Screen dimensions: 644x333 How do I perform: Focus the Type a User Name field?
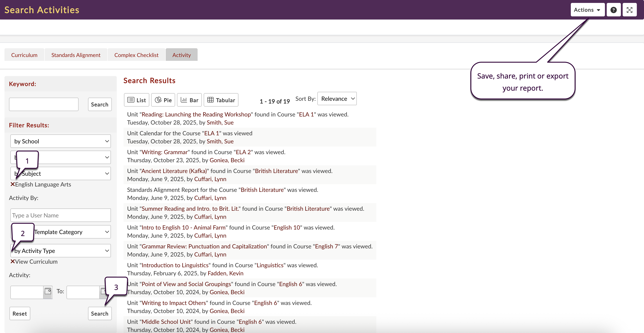(60, 215)
